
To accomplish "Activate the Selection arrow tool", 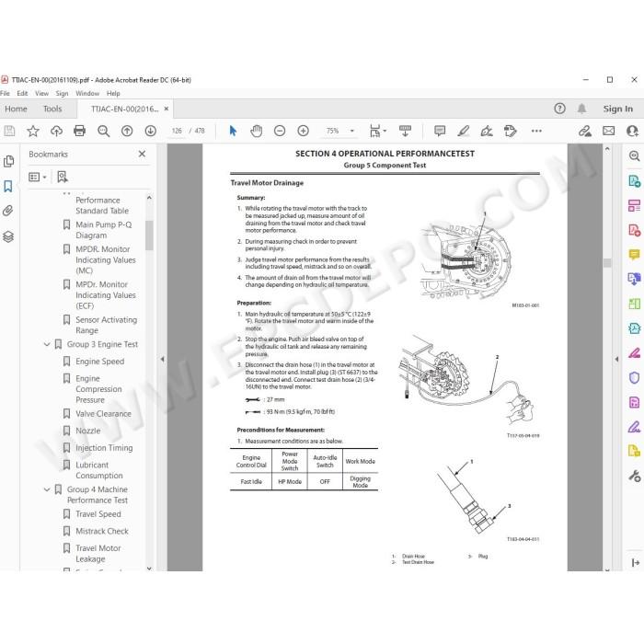I will click(233, 131).
